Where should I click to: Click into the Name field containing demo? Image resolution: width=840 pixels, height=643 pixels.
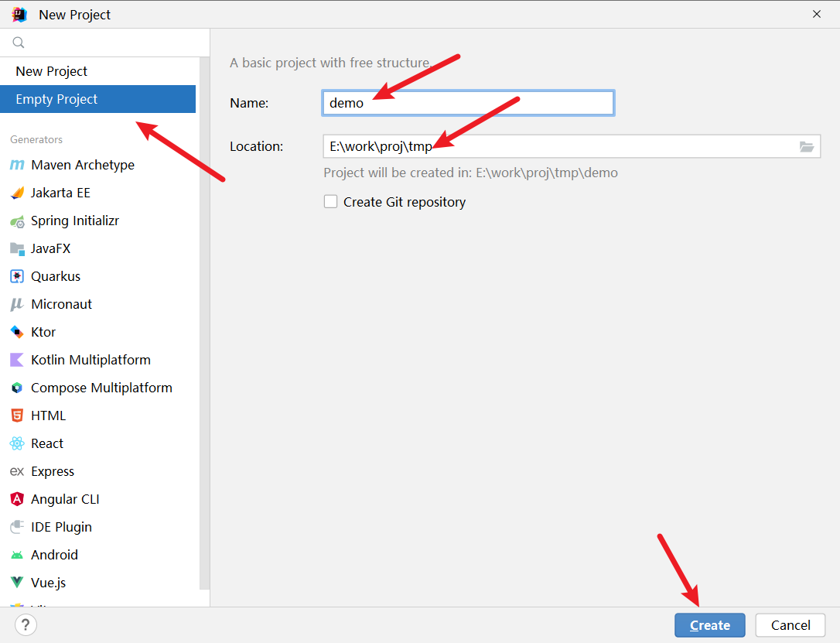point(468,103)
